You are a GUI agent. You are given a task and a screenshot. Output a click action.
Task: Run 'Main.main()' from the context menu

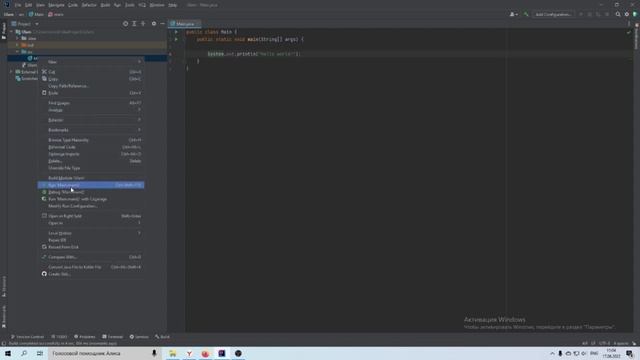[x=91, y=185]
